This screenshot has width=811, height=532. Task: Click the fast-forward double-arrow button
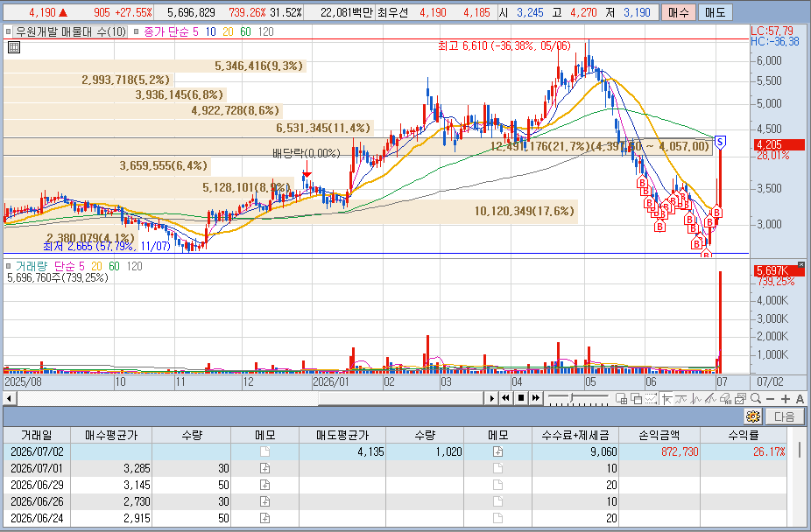click(536, 398)
